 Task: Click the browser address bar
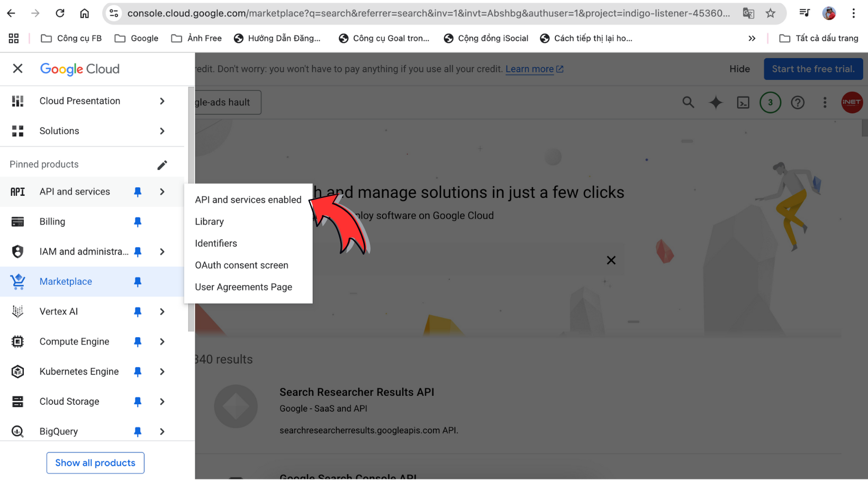(429, 13)
